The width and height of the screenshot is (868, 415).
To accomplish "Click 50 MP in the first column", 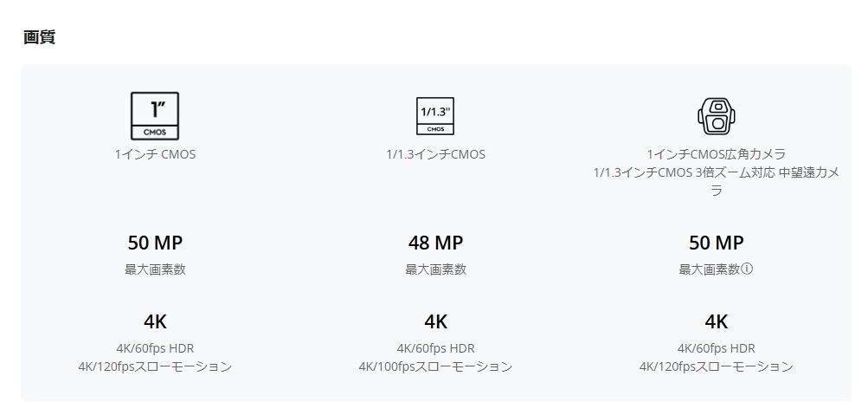I will tap(155, 243).
